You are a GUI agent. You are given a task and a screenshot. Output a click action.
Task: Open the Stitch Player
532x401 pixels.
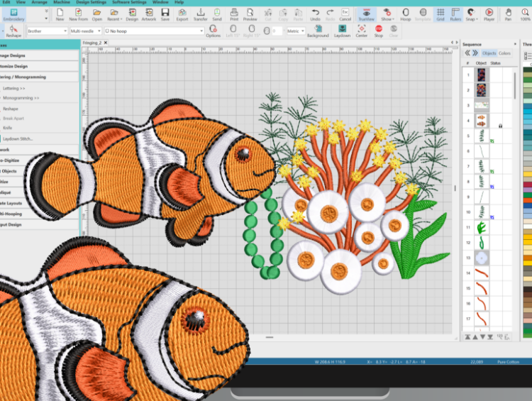pyautogui.click(x=489, y=15)
